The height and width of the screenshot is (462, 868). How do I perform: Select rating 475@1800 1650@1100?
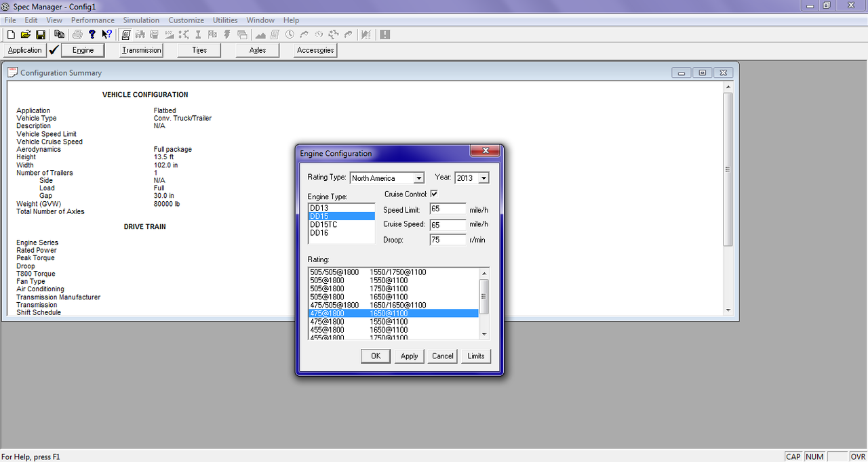pyautogui.click(x=393, y=314)
